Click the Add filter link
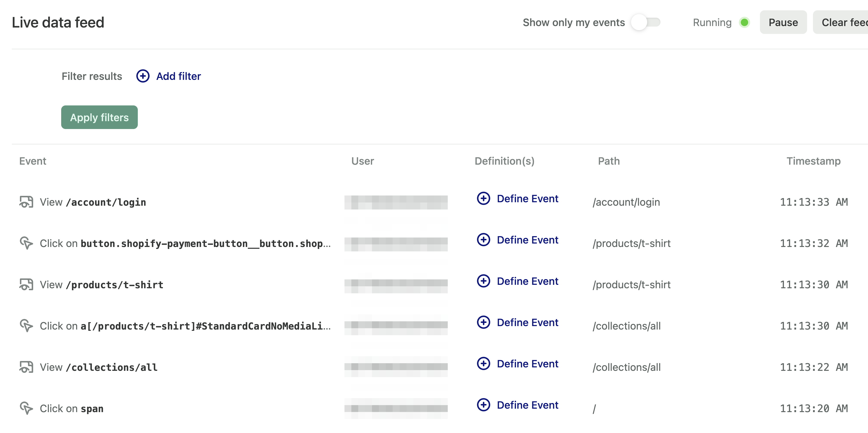The width and height of the screenshot is (868, 433). 178,76
